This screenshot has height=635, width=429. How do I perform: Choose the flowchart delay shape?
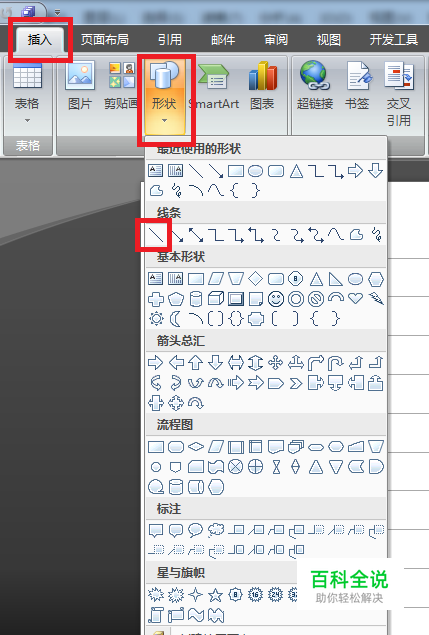pos(376,467)
